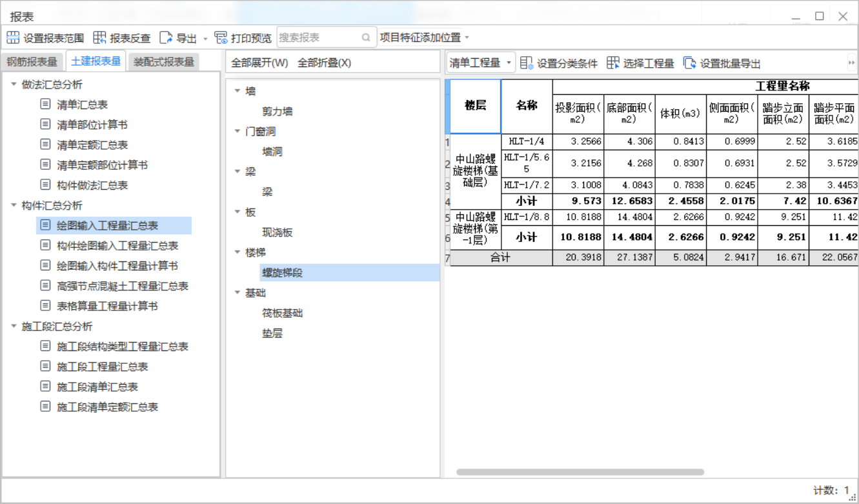Click the 选择工程量 icon
859x504 pixels.
point(613,63)
